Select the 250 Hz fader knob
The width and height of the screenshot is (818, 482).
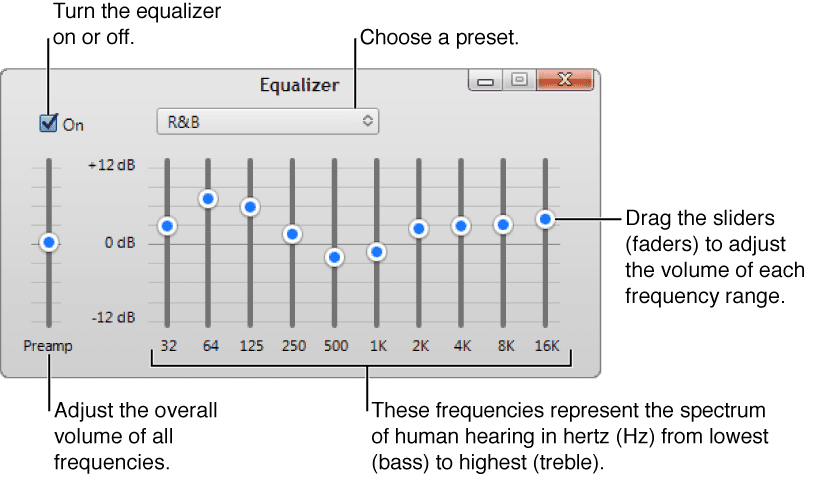point(292,234)
